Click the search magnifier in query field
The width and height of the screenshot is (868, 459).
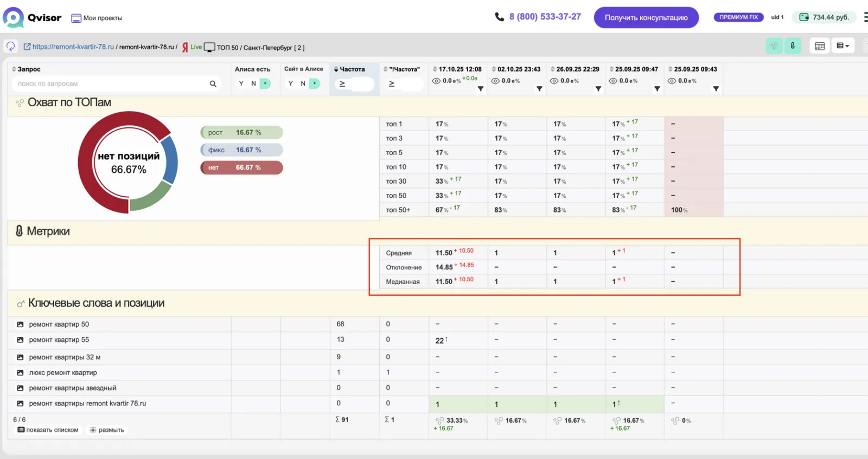pyautogui.click(x=213, y=84)
